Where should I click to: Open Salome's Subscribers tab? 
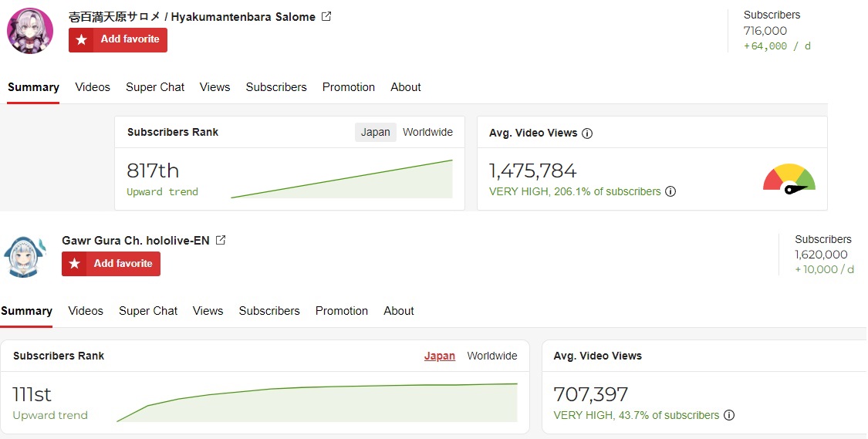point(276,87)
